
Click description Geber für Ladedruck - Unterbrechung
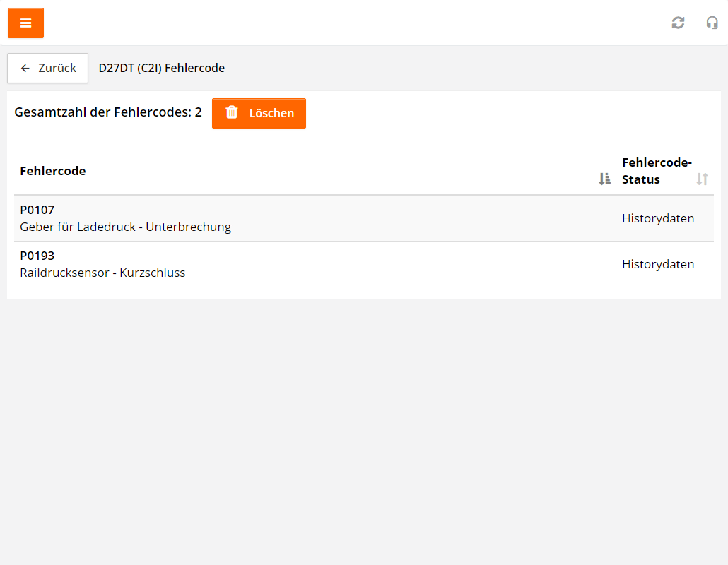(125, 227)
